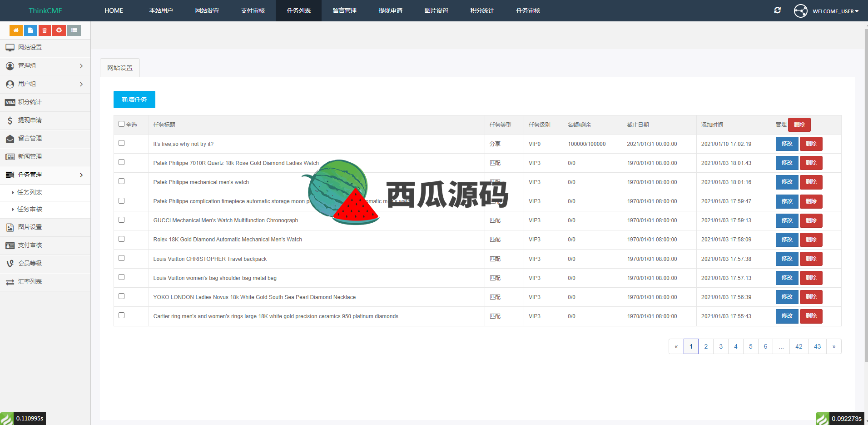Screen dimensions: 868x425
Task: Click the tasks icon beside 任务管理
Action: pos(10,175)
